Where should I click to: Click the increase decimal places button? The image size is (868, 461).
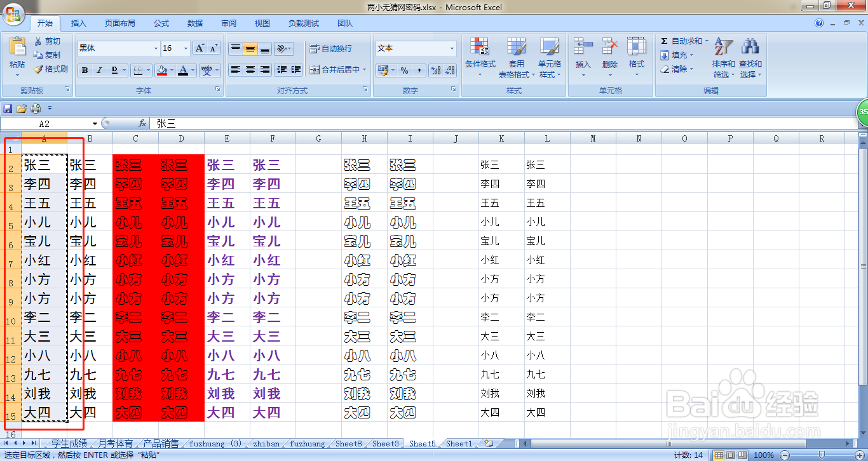[435, 70]
